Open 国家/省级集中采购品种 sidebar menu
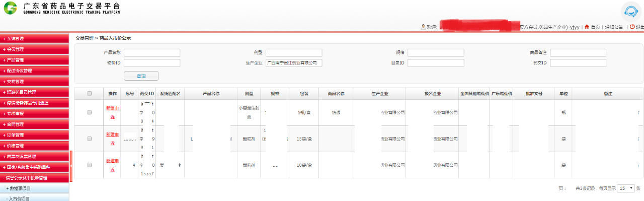 click(34, 167)
